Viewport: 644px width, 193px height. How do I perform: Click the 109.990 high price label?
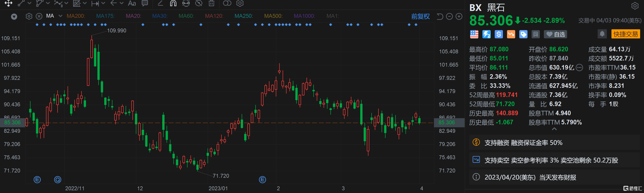click(117, 31)
